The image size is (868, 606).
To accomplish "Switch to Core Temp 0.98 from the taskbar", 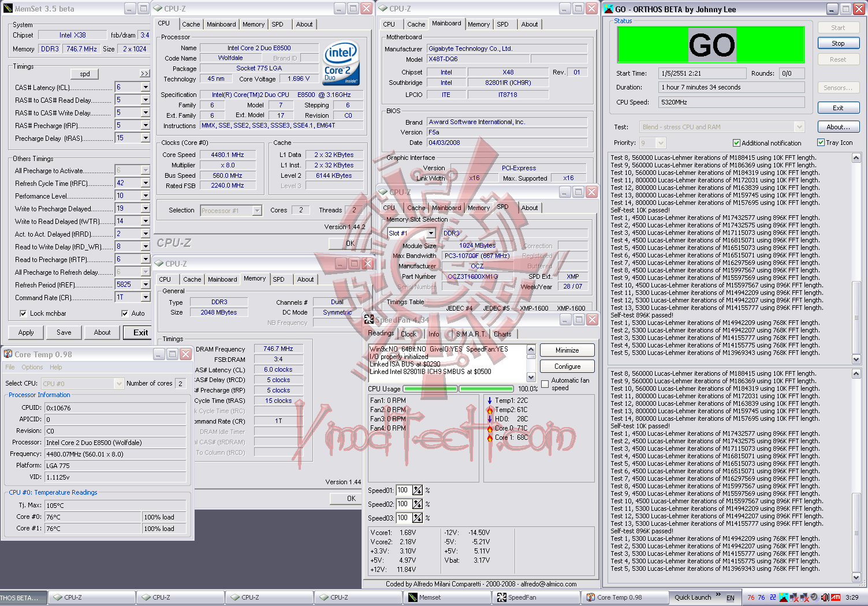I will (x=625, y=597).
